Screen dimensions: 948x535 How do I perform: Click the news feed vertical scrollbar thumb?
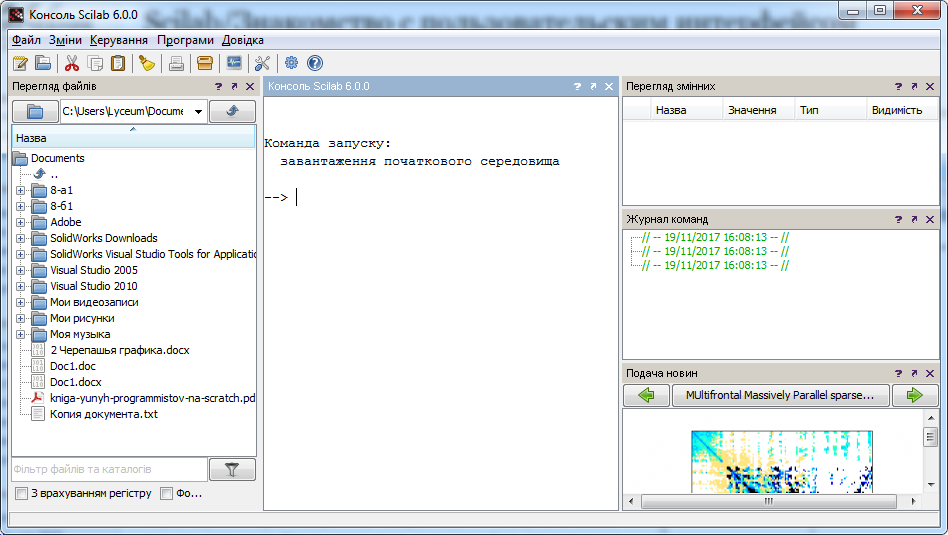(x=930, y=436)
